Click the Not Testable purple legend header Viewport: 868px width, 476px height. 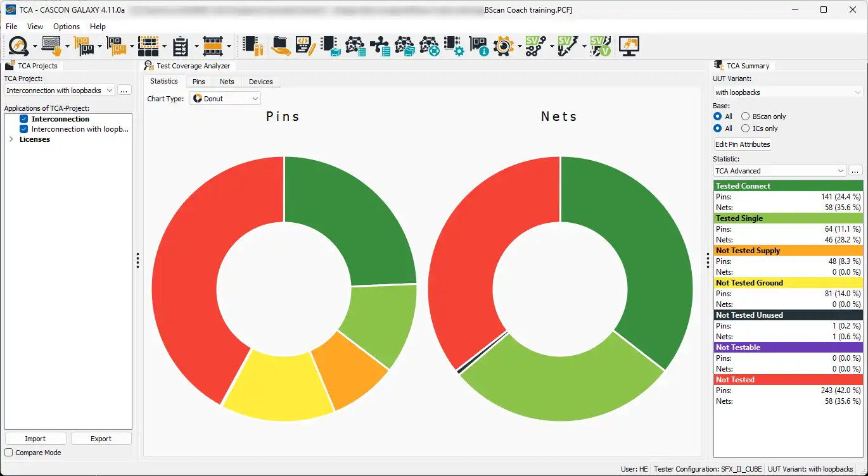tap(788, 348)
